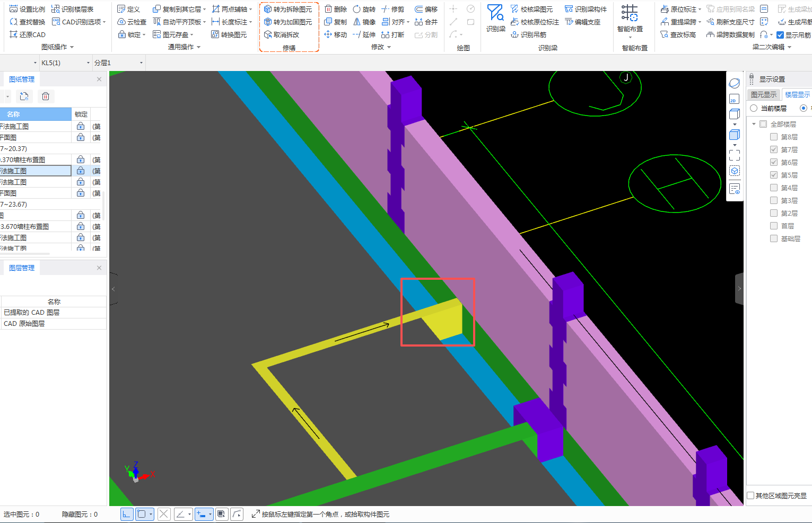This screenshot has height=523, width=812.
Task: Click 识别吊筋 identify hanger bars
Action: pyautogui.click(x=529, y=34)
